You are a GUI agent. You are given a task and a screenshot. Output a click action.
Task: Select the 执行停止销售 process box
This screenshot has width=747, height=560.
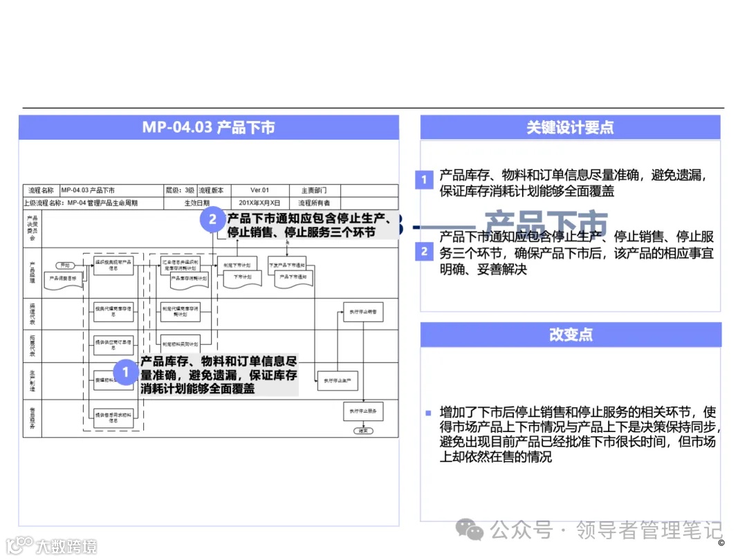tap(365, 313)
